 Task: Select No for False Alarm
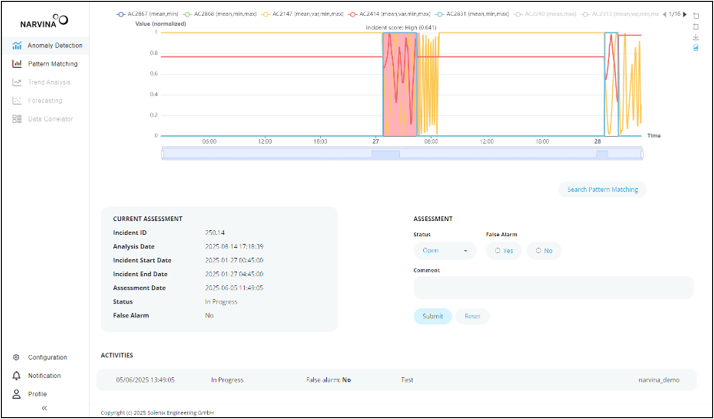[x=544, y=251]
